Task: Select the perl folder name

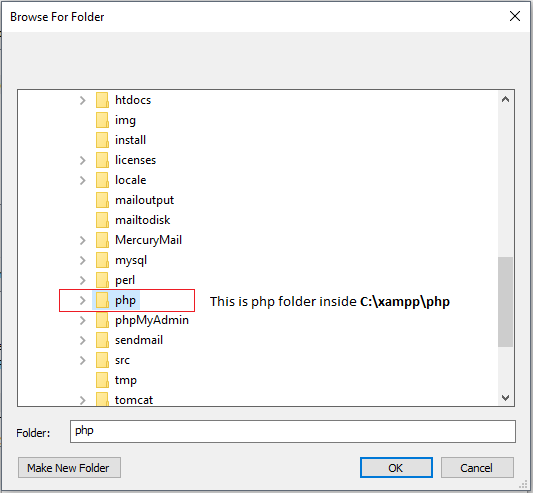Action: 125,280
